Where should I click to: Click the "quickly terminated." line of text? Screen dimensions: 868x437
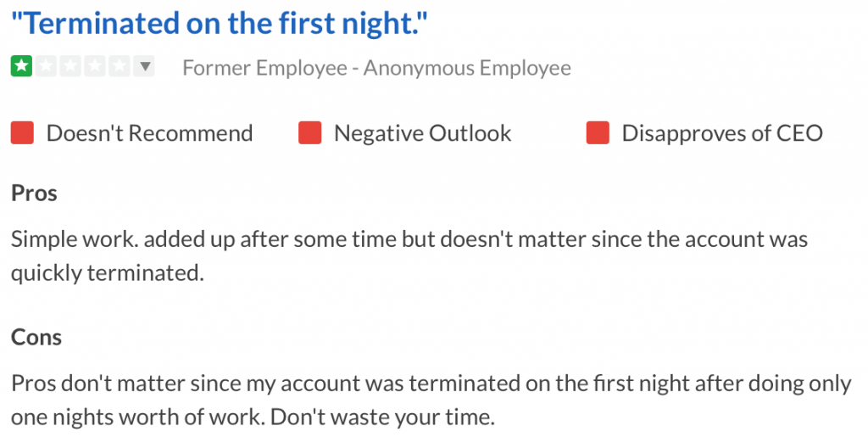pos(108,273)
